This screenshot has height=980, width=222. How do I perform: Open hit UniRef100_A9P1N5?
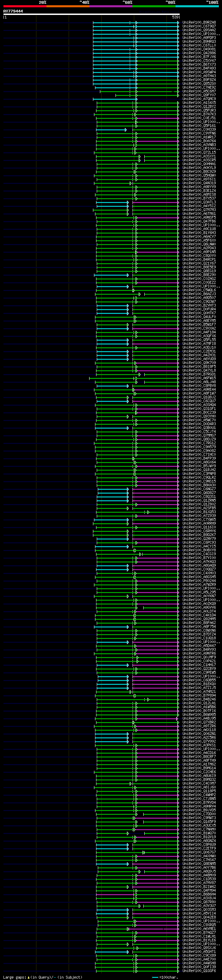pyautogui.click(x=199, y=252)
